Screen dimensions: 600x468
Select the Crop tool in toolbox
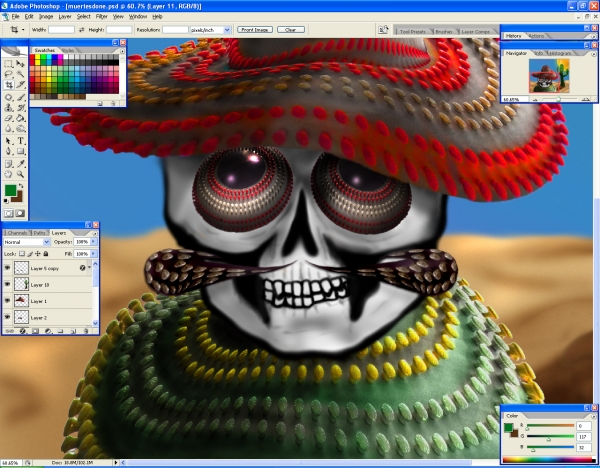[8, 85]
